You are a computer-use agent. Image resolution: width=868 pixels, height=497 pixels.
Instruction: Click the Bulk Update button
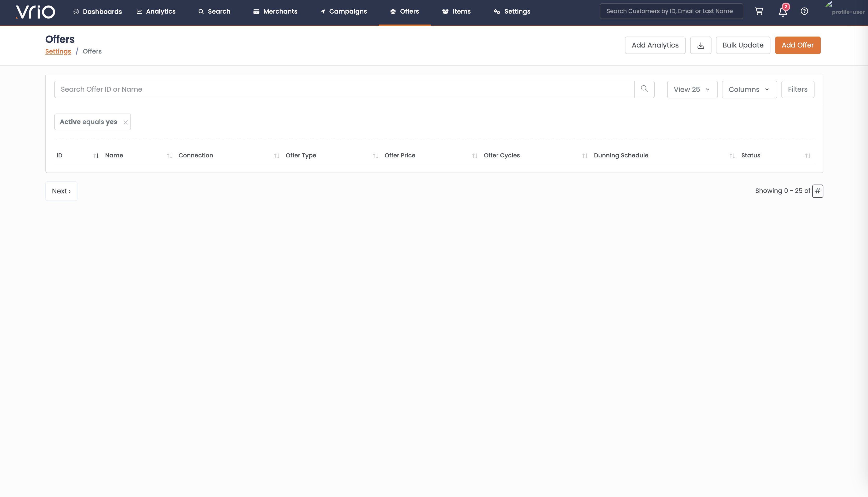point(743,45)
